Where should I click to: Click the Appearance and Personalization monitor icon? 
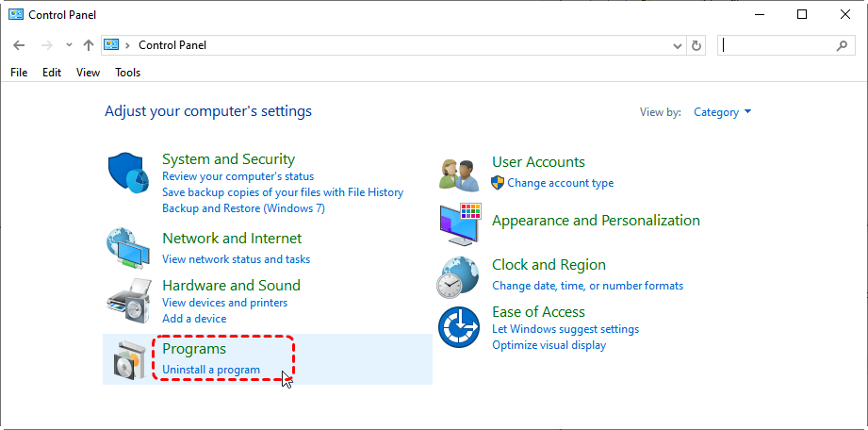pos(460,223)
